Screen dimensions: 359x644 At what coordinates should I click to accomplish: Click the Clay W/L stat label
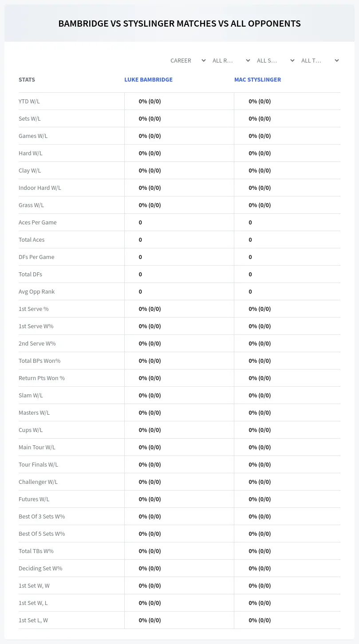pos(30,170)
